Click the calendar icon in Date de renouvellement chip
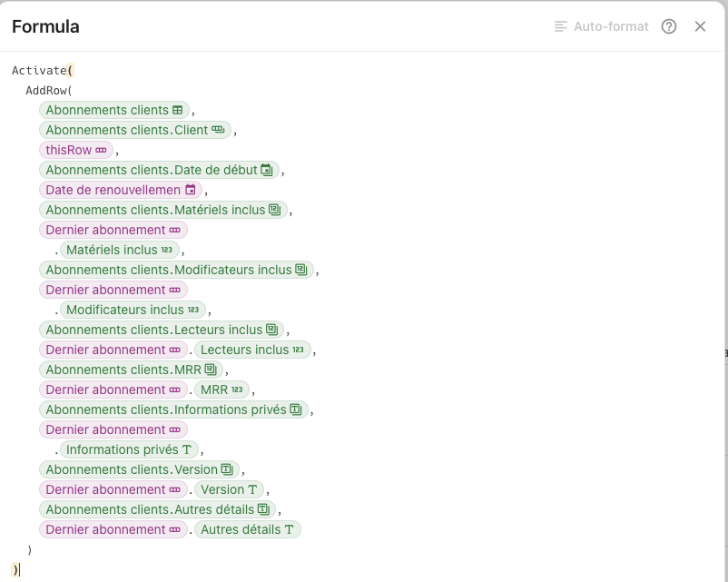 pos(191,190)
